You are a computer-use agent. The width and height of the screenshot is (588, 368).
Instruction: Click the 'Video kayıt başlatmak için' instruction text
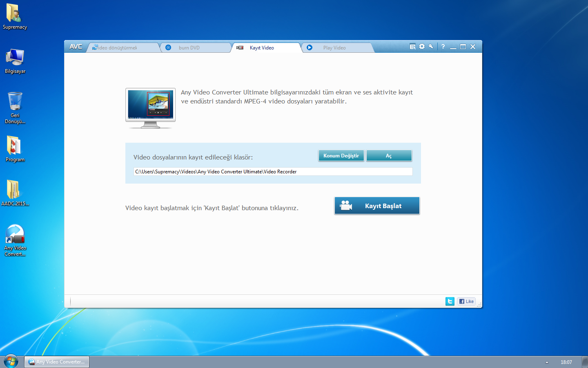tap(212, 208)
